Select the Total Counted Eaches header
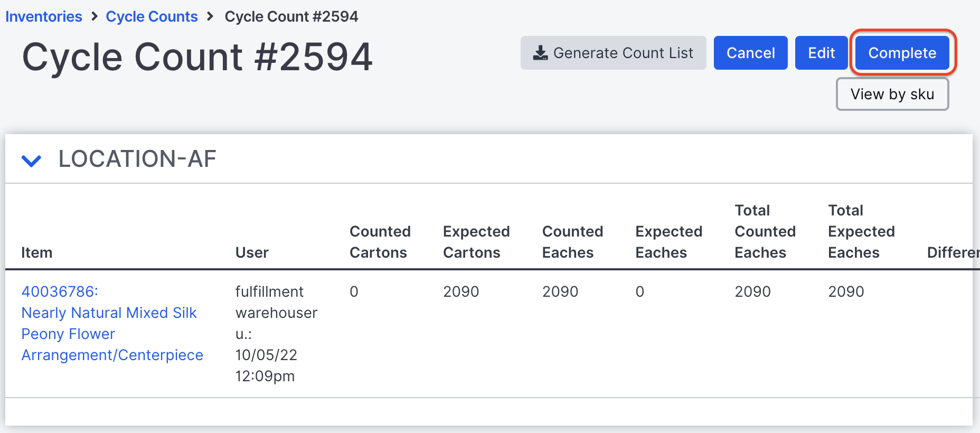The width and height of the screenshot is (980, 433). click(x=765, y=231)
